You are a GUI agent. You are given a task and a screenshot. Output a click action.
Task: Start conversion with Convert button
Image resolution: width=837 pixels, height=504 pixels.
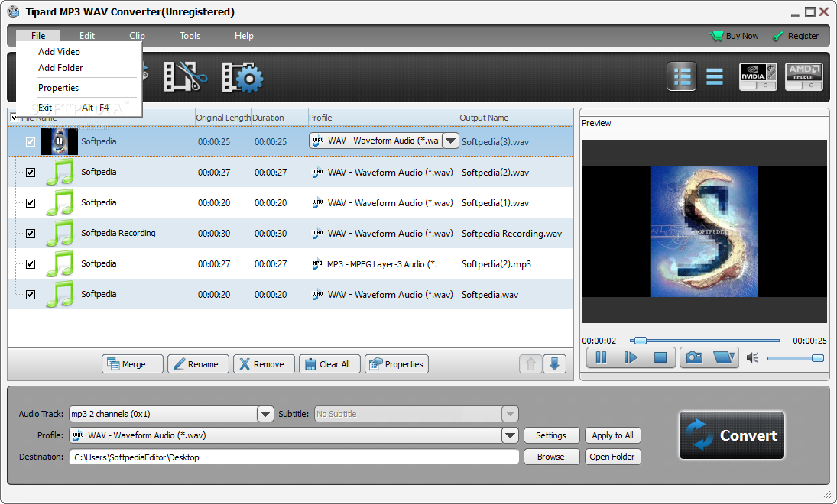point(732,435)
